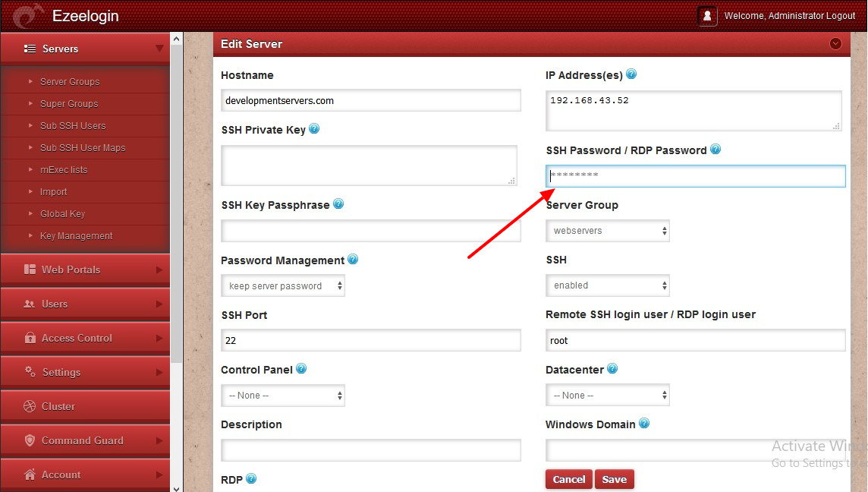Expand the Web Portals menu arrow
868x492 pixels.
[159, 270]
